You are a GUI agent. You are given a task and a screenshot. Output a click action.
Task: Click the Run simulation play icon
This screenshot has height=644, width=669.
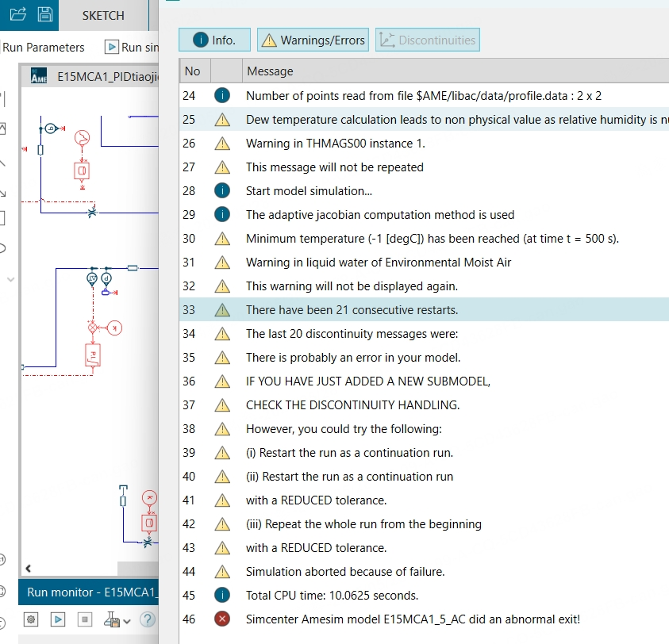pyautogui.click(x=112, y=48)
